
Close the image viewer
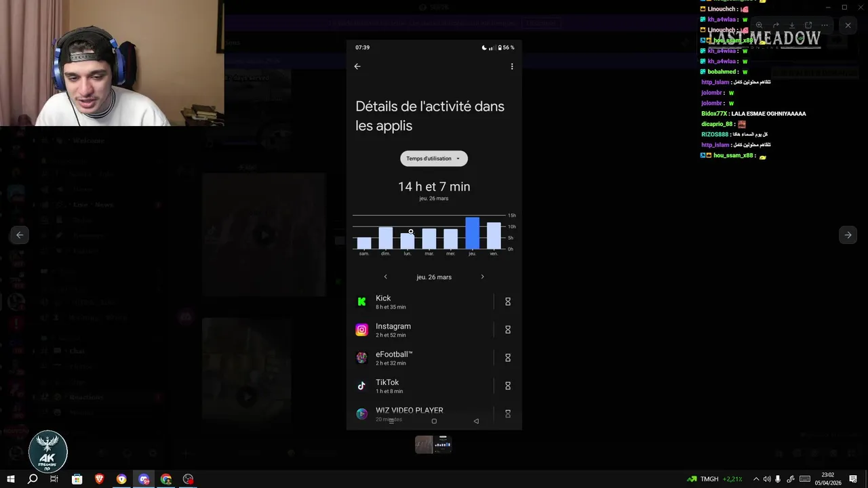click(x=848, y=25)
